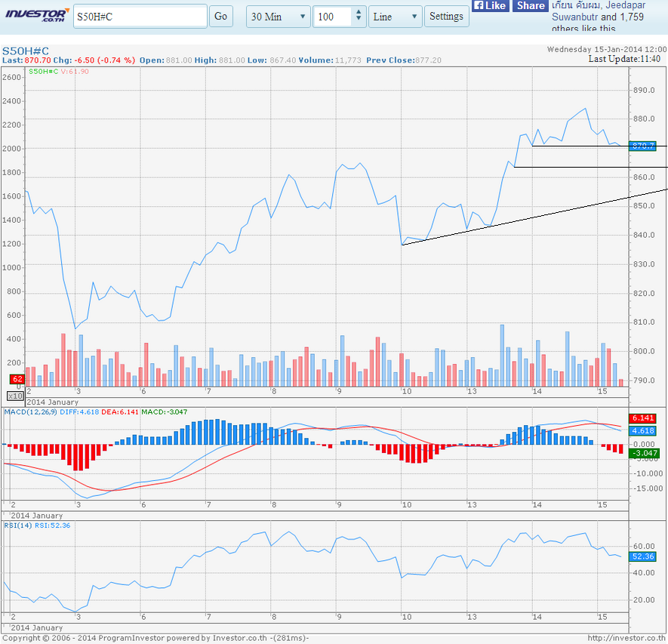
Task: Click the High: 881.00 text
Action: tap(220, 60)
